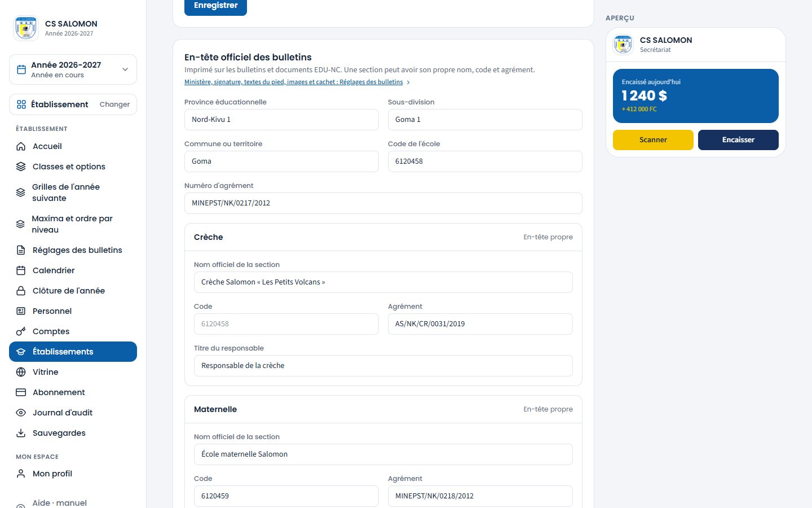Click the Établissements graduation cap icon

[21, 352]
